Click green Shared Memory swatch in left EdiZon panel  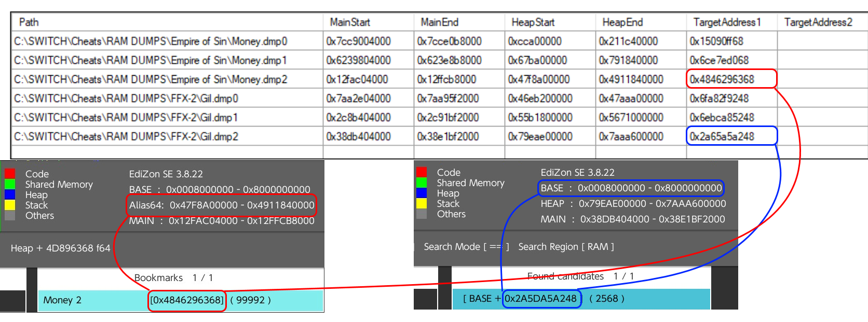[10, 184]
